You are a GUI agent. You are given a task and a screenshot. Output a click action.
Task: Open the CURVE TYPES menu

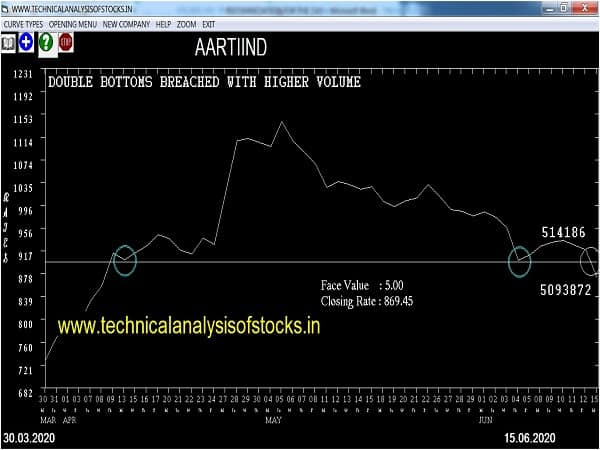point(24,23)
